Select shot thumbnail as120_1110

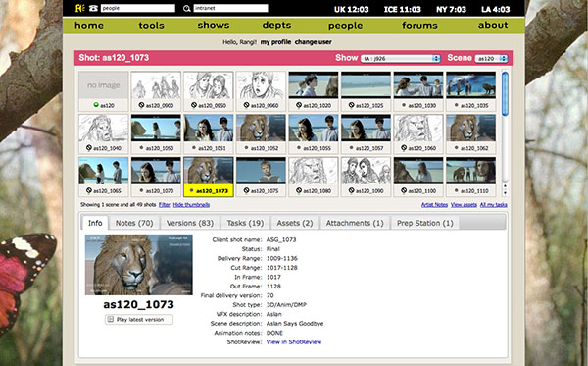pos(471,177)
